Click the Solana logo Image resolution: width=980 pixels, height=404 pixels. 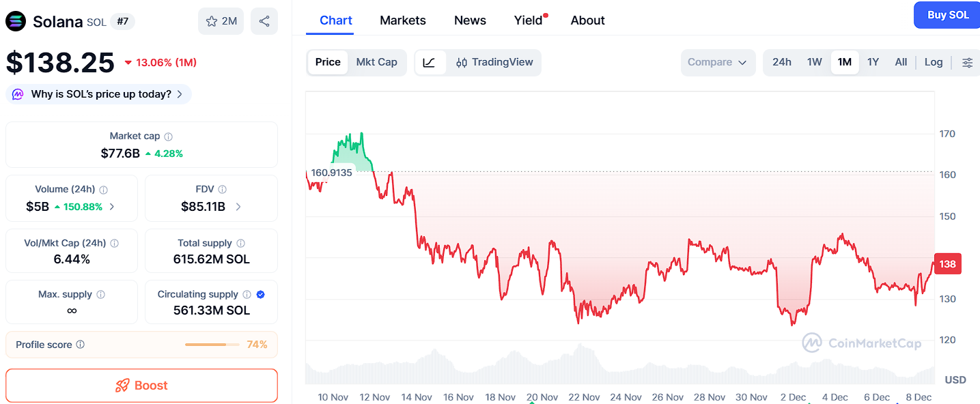pyautogui.click(x=15, y=21)
